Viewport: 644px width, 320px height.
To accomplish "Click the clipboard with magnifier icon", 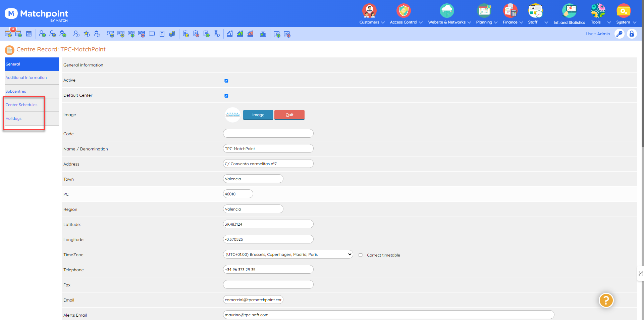I will pos(217,34).
